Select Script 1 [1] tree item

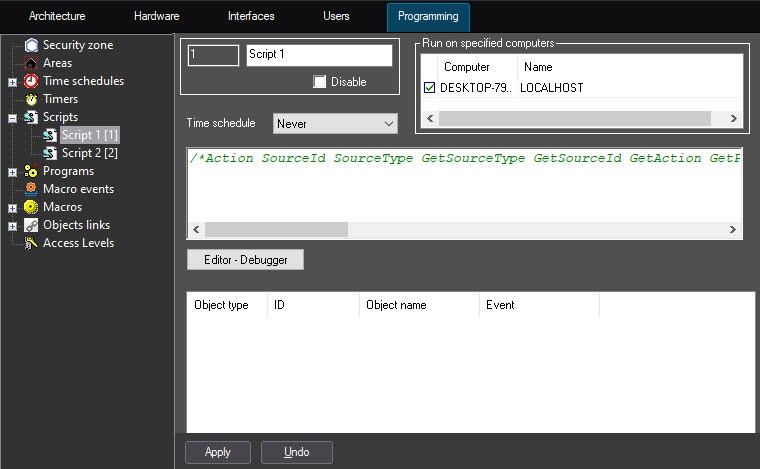click(x=90, y=135)
